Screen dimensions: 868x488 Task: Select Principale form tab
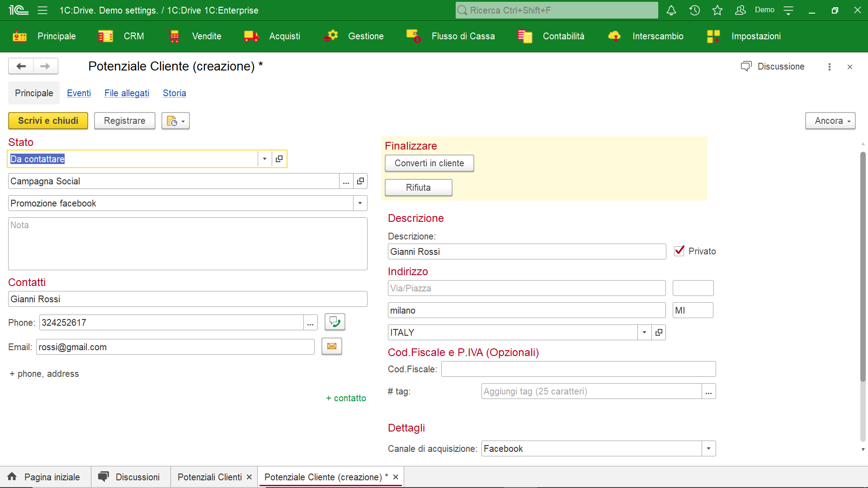pos(34,93)
